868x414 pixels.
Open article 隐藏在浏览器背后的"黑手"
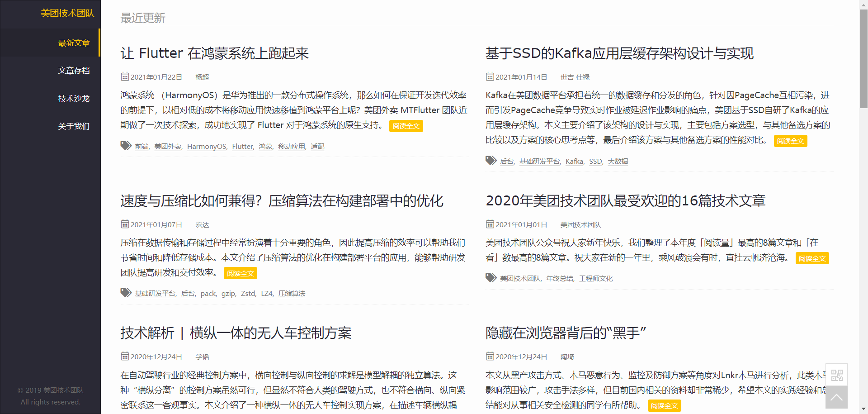(566, 333)
